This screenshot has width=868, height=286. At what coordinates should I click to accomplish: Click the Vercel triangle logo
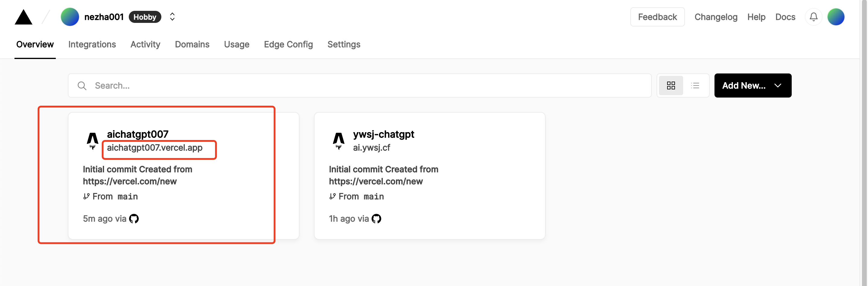[24, 17]
